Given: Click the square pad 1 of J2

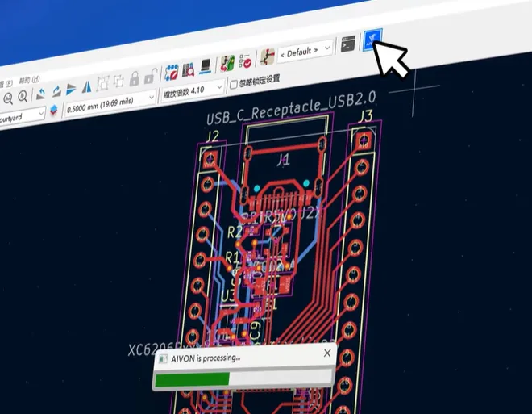Looking at the screenshot, I should click(210, 159).
